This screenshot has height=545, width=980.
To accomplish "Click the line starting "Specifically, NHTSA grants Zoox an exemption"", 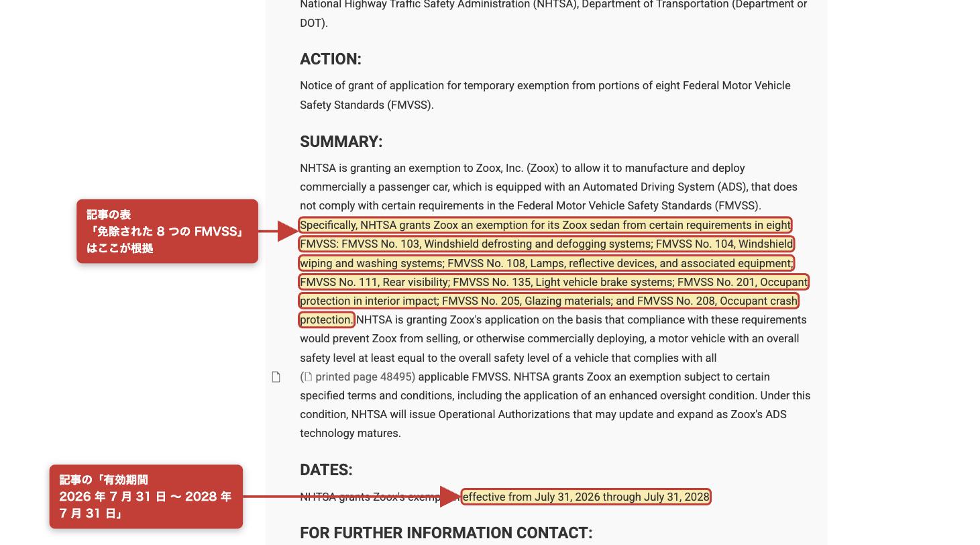I will (545, 225).
